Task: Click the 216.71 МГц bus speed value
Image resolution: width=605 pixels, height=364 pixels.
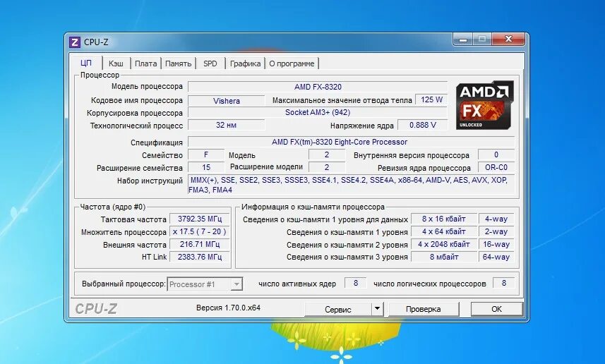Action: coord(200,245)
